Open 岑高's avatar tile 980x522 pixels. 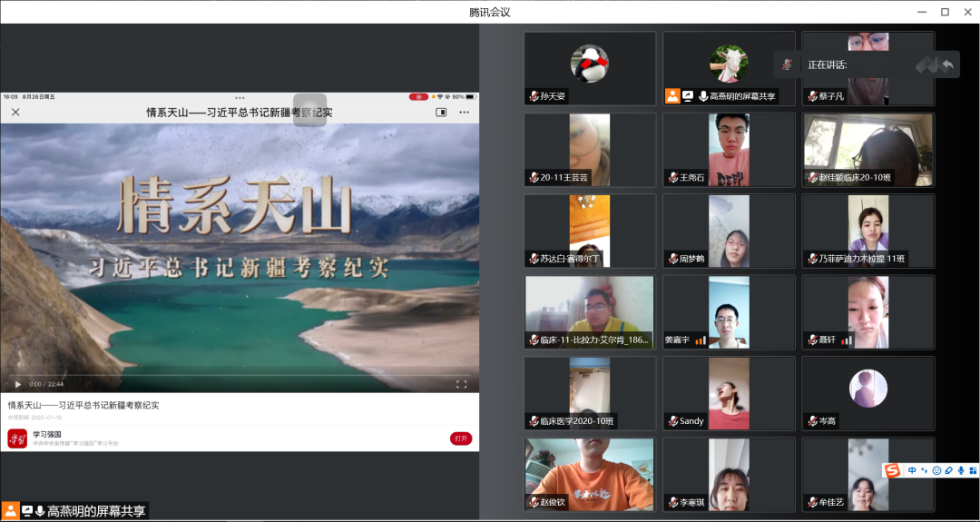tap(867, 392)
